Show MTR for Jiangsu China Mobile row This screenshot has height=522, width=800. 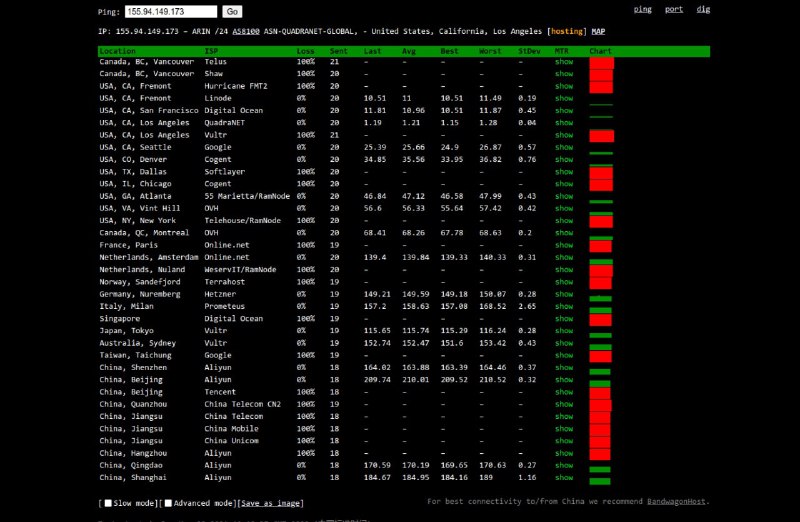(x=564, y=429)
